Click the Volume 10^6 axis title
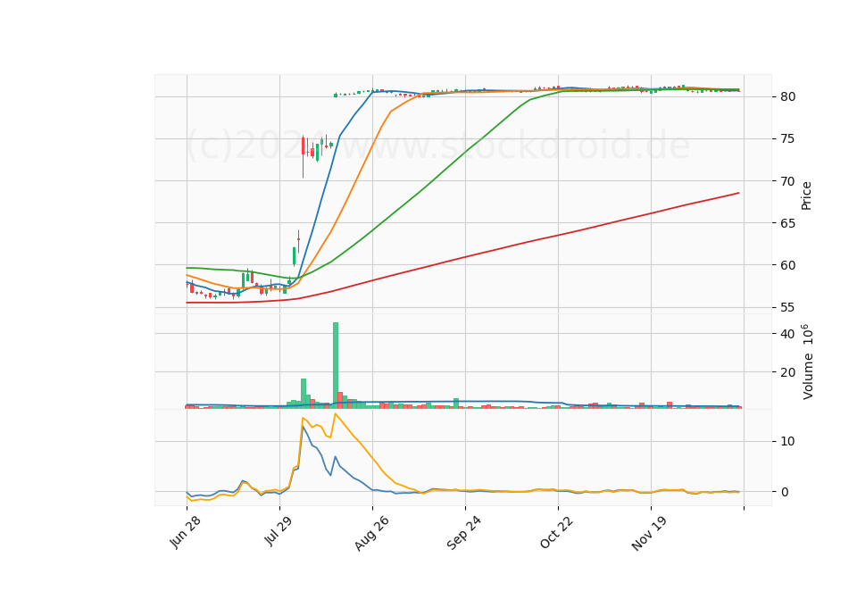This screenshot has height=616, width=857. 807,362
